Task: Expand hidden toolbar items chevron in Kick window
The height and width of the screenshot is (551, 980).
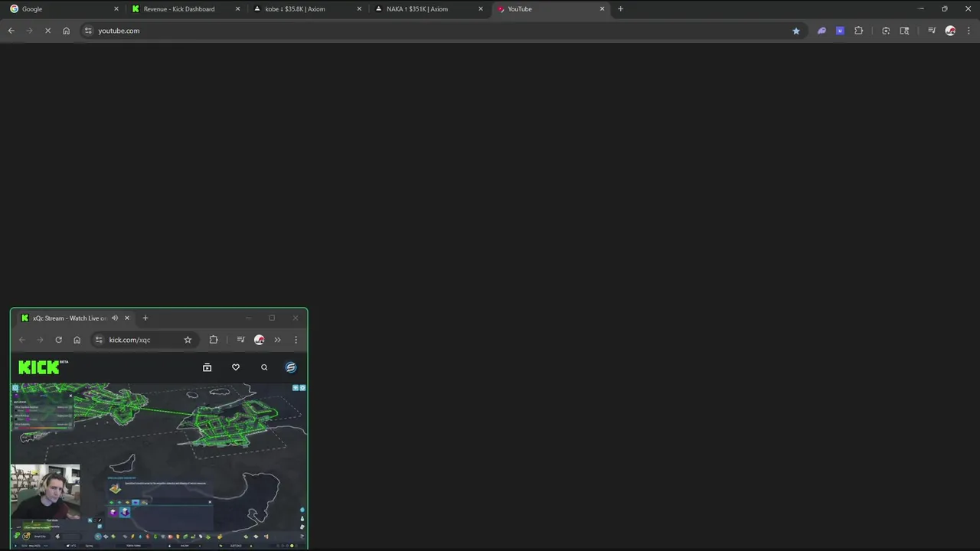Action: (x=277, y=340)
